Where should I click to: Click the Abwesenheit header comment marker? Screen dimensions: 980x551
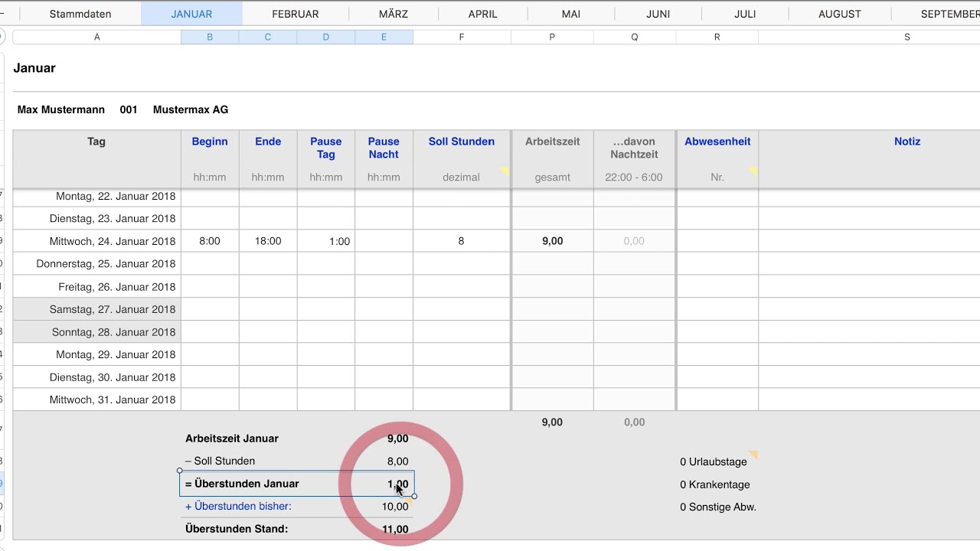tap(753, 171)
